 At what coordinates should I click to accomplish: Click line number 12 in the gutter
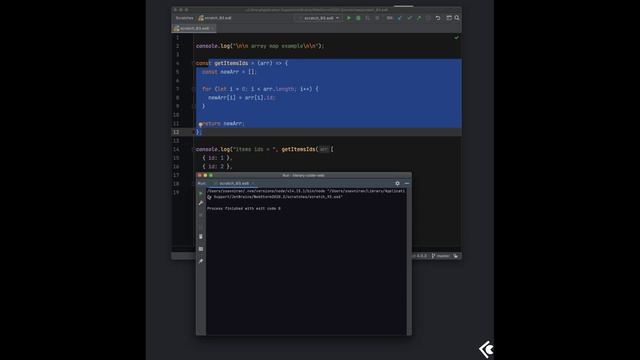(176, 132)
